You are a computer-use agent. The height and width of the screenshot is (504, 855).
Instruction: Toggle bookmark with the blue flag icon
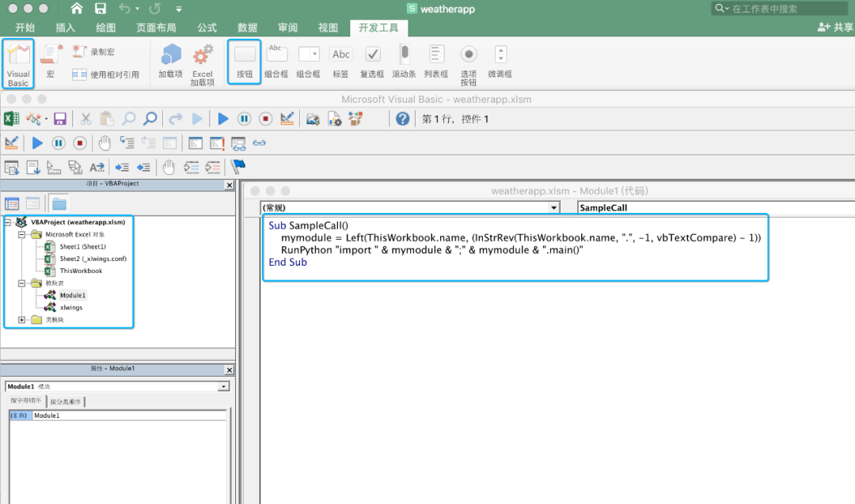(x=238, y=166)
